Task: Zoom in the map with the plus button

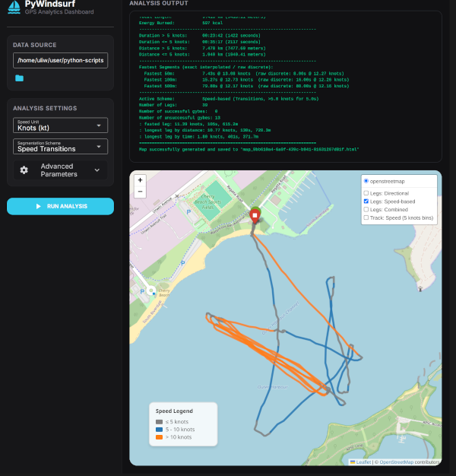Action: (140, 180)
